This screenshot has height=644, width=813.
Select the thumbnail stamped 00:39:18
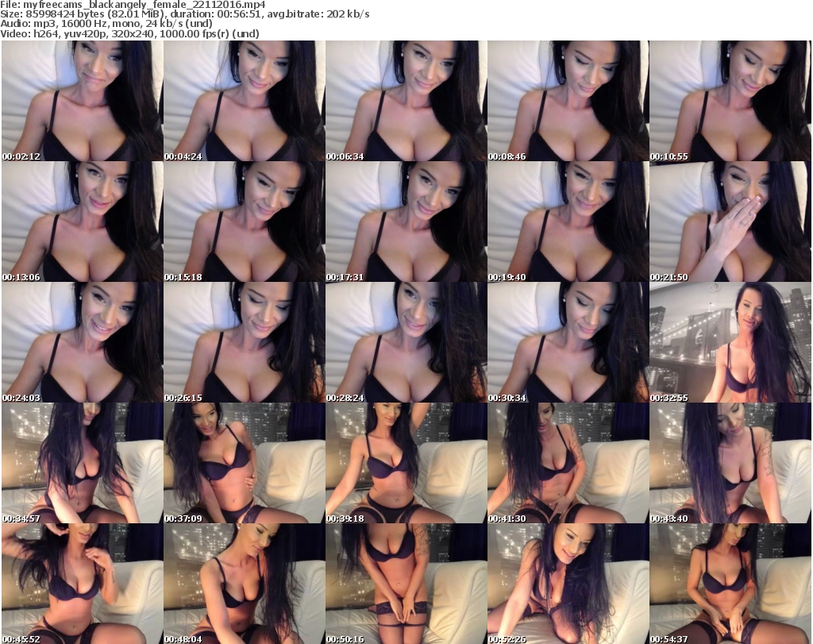406,463
